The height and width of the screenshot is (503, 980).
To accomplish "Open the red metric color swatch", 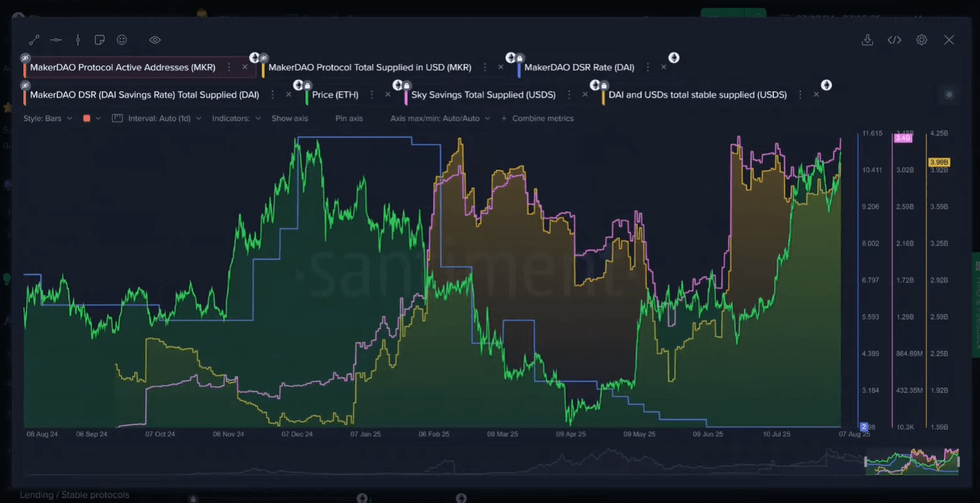I will 87,118.
